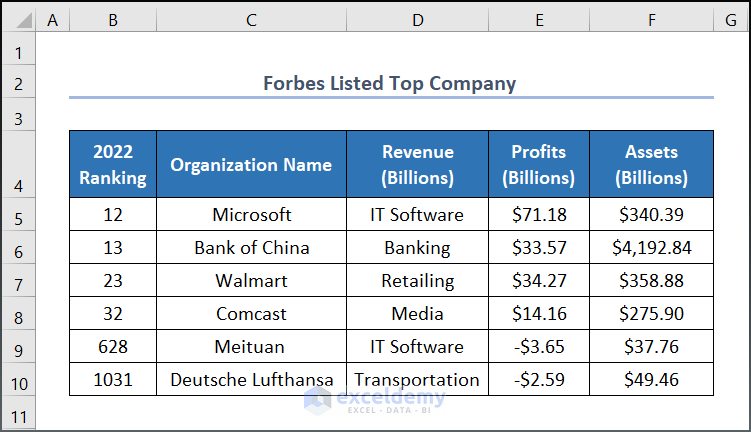Select column D header
Viewport: 751px width, 432px height.
click(x=417, y=19)
